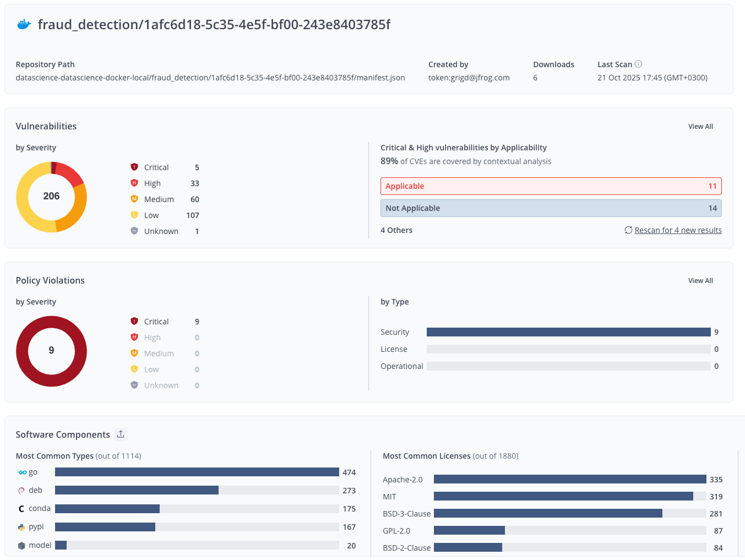The width and height of the screenshot is (745, 560).
Task: Click the Critical severity shield icon under Vulnerabilities
Action: (x=134, y=167)
